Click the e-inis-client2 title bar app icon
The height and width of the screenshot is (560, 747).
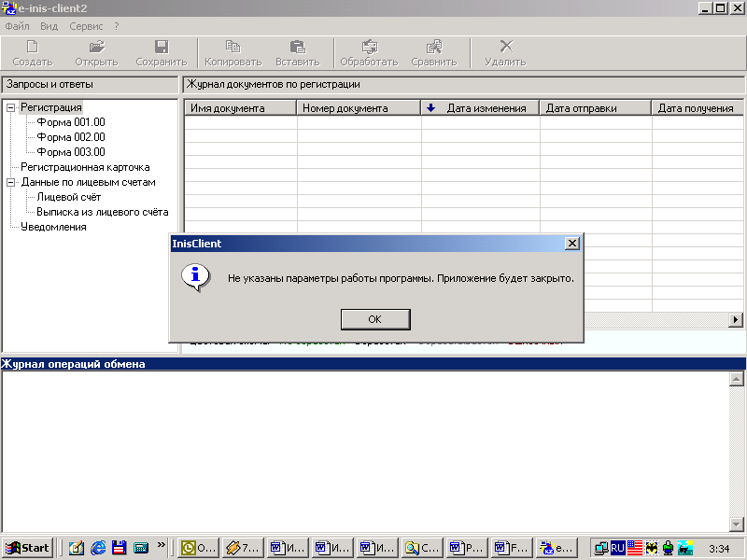coord(9,8)
